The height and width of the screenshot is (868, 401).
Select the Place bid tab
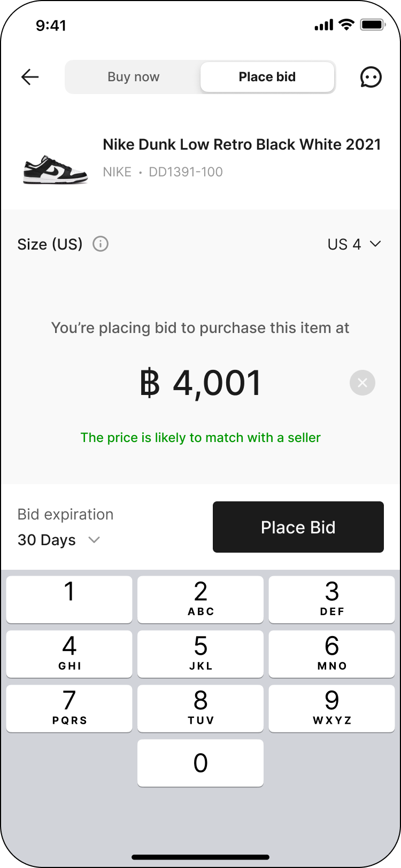267,77
